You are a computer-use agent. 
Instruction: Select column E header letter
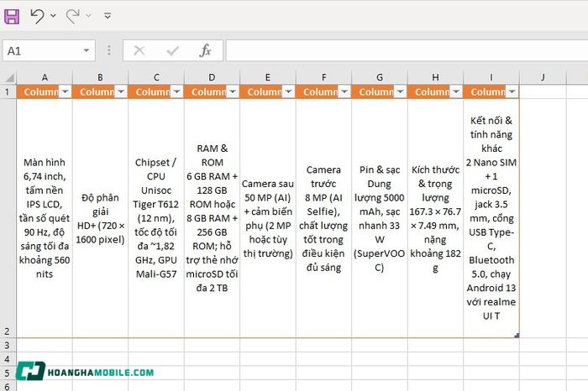coord(268,77)
